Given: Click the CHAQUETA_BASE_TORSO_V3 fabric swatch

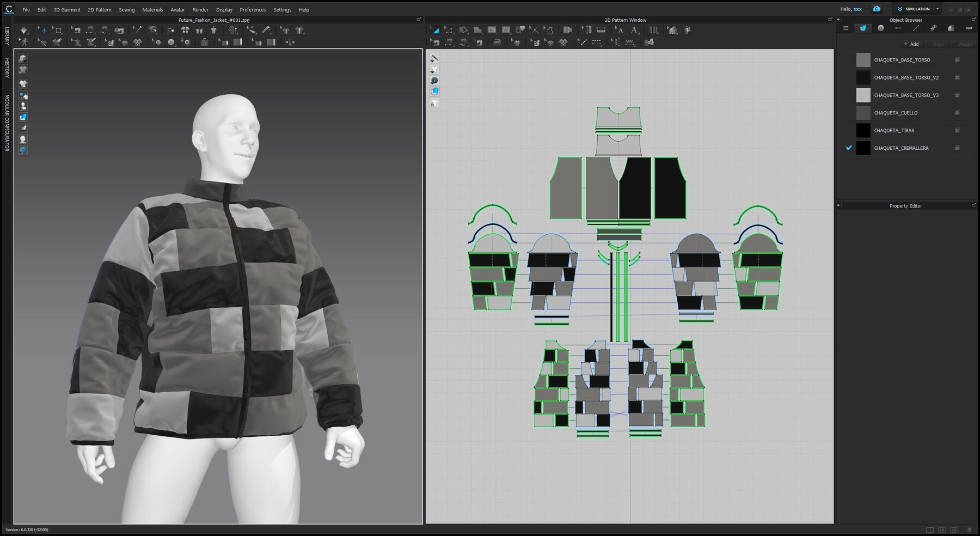Looking at the screenshot, I should (x=863, y=95).
